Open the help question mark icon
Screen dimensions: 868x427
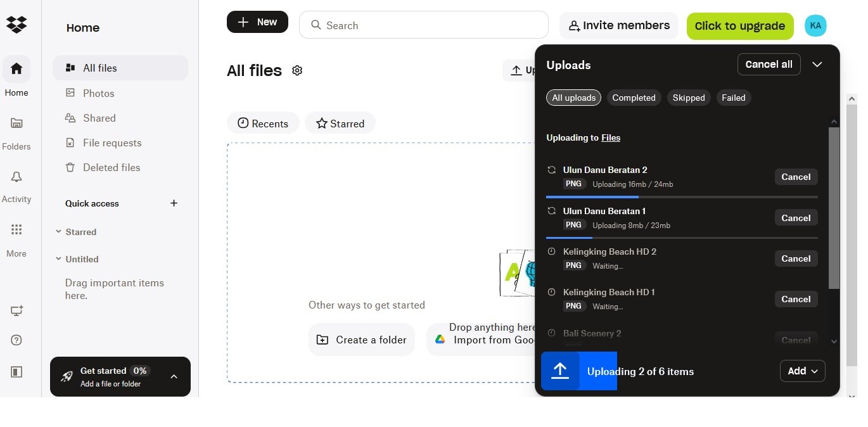click(16, 340)
